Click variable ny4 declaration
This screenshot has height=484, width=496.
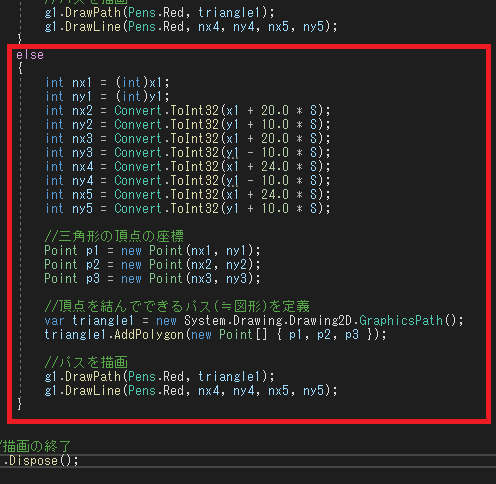pyautogui.click(x=82, y=181)
